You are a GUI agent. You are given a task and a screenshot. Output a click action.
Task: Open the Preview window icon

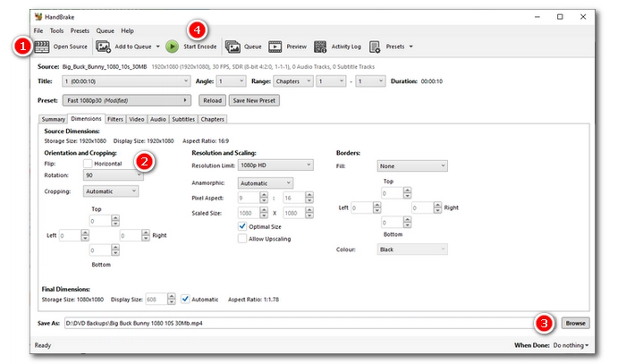coord(275,47)
